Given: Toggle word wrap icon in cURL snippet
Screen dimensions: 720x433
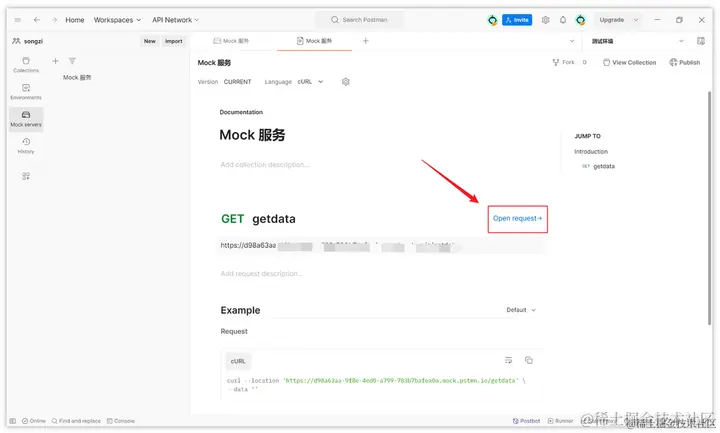Looking at the screenshot, I should point(508,360).
